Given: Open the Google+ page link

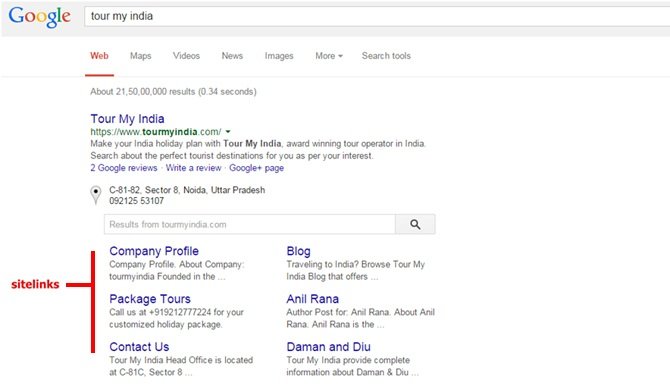Looking at the screenshot, I should pos(256,168).
